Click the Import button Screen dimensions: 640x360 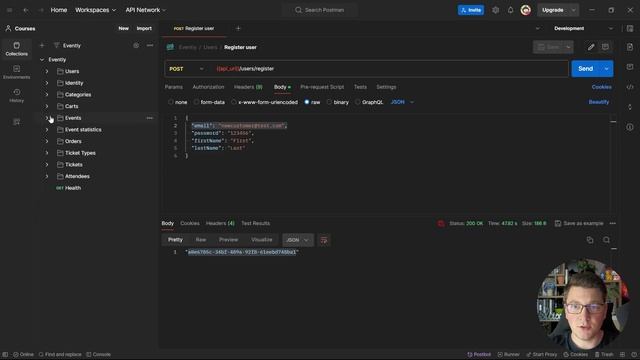(x=144, y=29)
